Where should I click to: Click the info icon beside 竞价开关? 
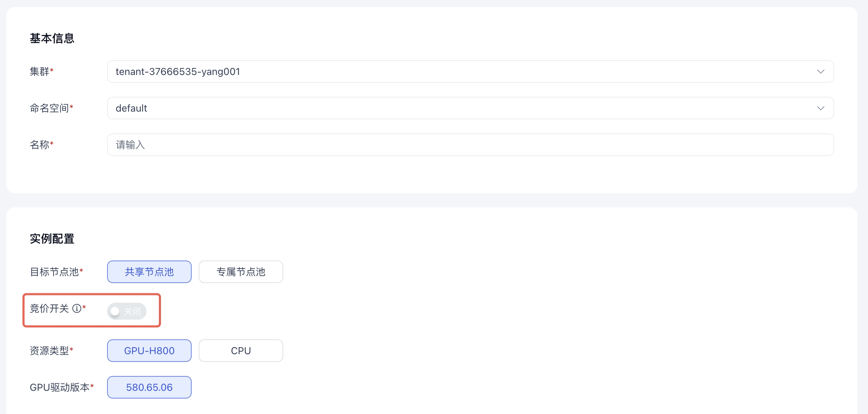tap(76, 309)
